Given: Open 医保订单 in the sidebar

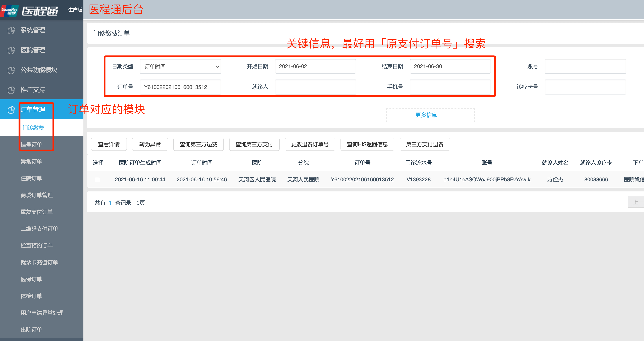Looking at the screenshot, I should coord(31,279).
